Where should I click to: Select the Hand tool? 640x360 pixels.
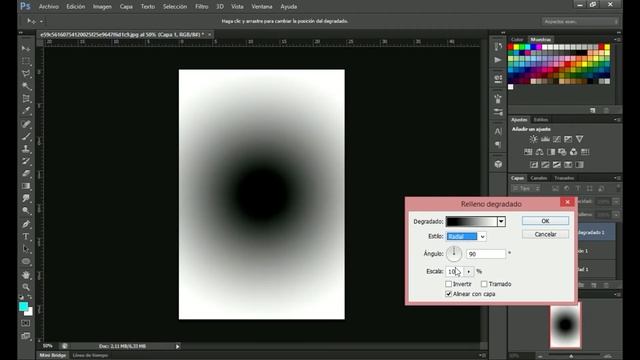(26, 275)
